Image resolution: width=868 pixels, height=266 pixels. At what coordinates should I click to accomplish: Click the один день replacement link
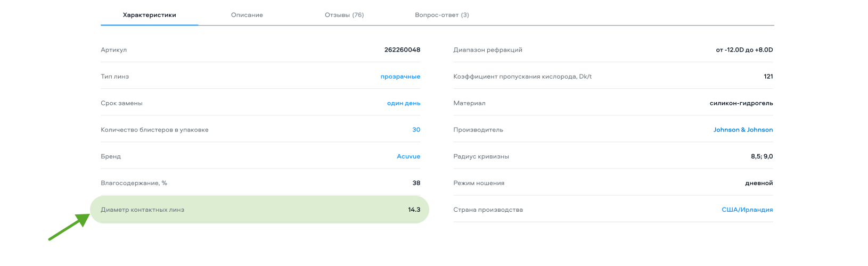coord(404,103)
